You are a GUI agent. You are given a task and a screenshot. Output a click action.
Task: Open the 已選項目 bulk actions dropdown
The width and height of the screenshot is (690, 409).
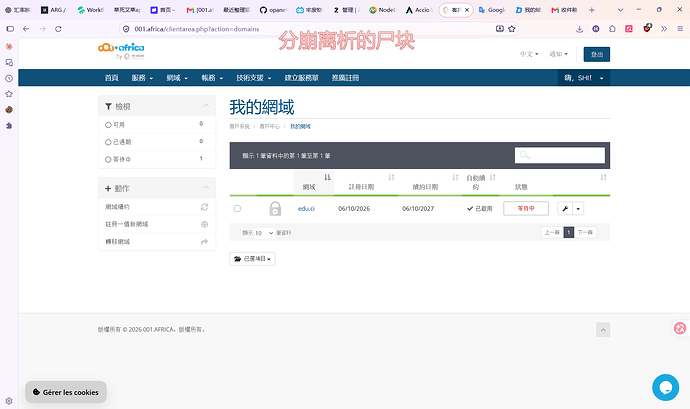coord(253,259)
